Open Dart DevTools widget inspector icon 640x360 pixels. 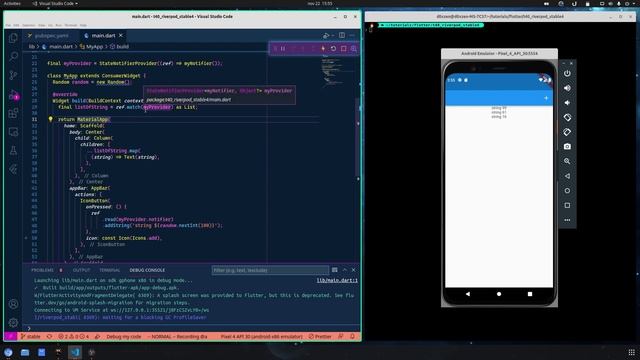coord(353,49)
